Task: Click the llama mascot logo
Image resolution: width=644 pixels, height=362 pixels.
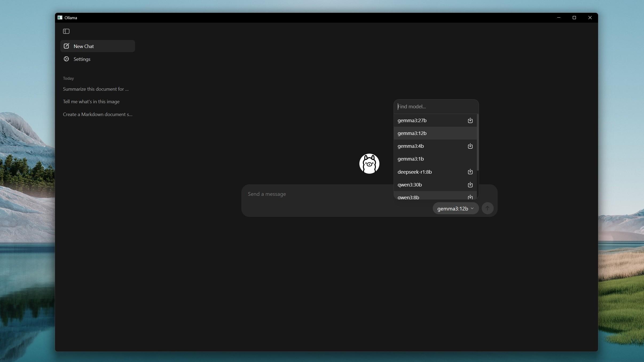Action: (369, 163)
